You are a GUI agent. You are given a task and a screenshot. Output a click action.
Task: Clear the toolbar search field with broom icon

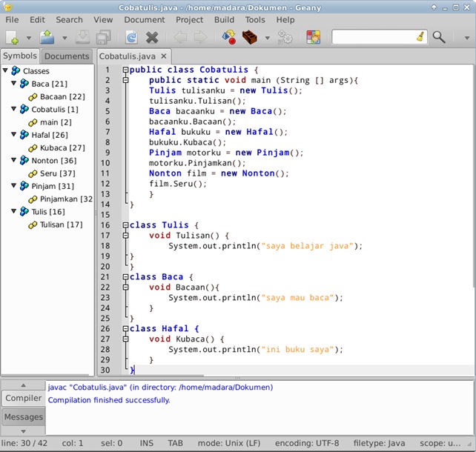(420, 36)
